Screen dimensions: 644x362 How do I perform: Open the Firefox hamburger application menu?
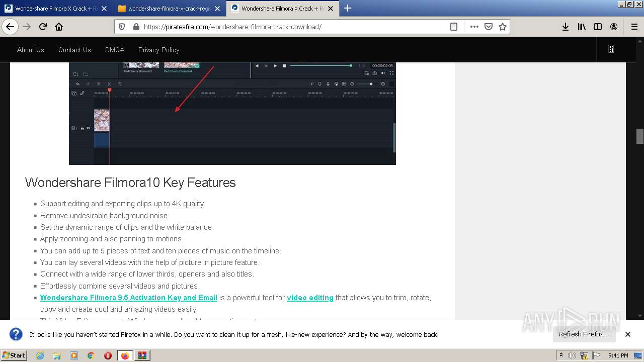pyautogui.click(x=634, y=27)
